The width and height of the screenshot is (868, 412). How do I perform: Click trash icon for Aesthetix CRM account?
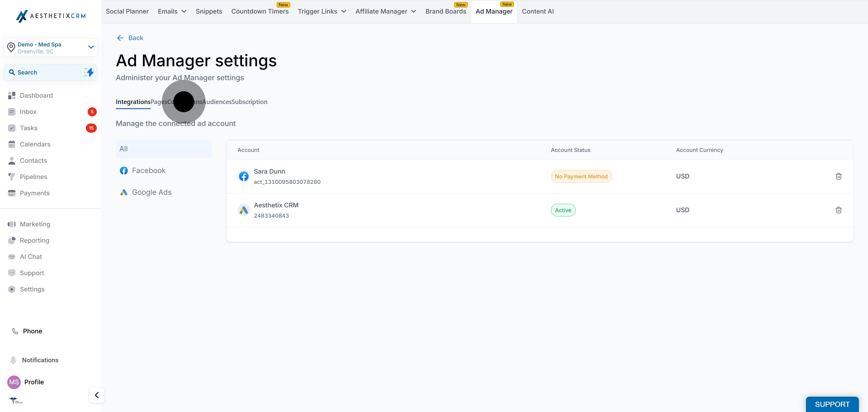[838, 210]
